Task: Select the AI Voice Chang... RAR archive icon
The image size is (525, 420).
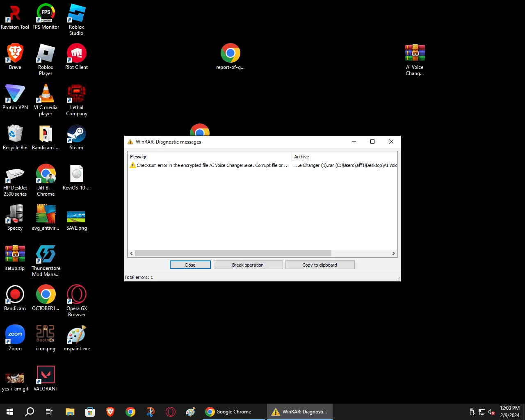Action: click(415, 59)
